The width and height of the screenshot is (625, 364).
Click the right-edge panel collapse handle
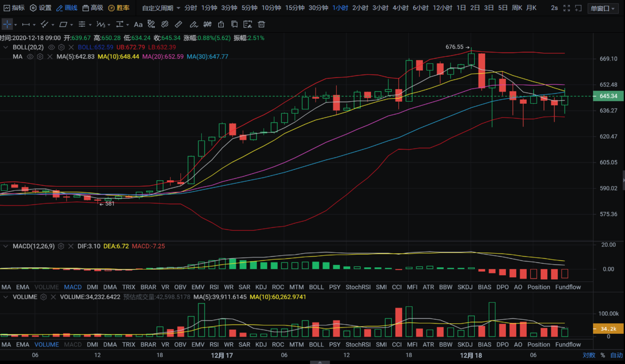(x=623, y=179)
